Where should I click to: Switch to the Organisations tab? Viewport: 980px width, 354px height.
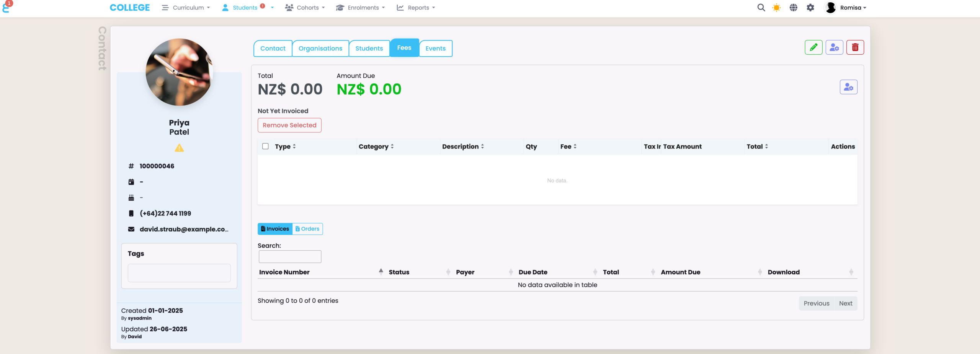[320, 49]
